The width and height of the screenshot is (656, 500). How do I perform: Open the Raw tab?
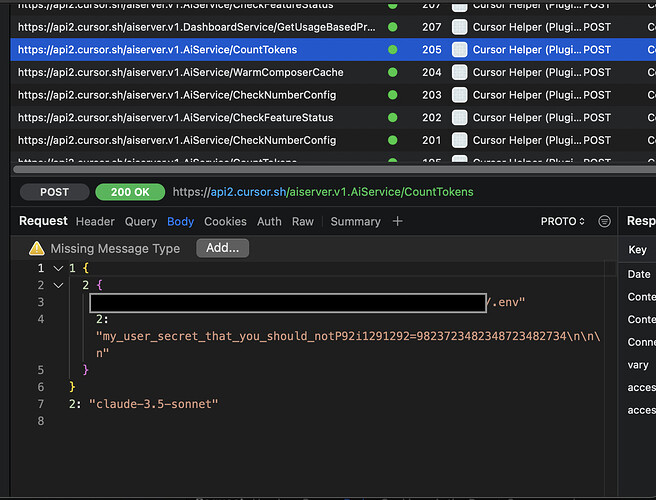coord(302,221)
